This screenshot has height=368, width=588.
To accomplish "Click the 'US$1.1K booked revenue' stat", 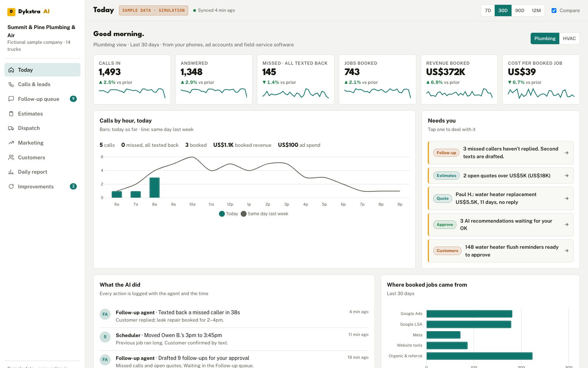I will pyautogui.click(x=242, y=145).
